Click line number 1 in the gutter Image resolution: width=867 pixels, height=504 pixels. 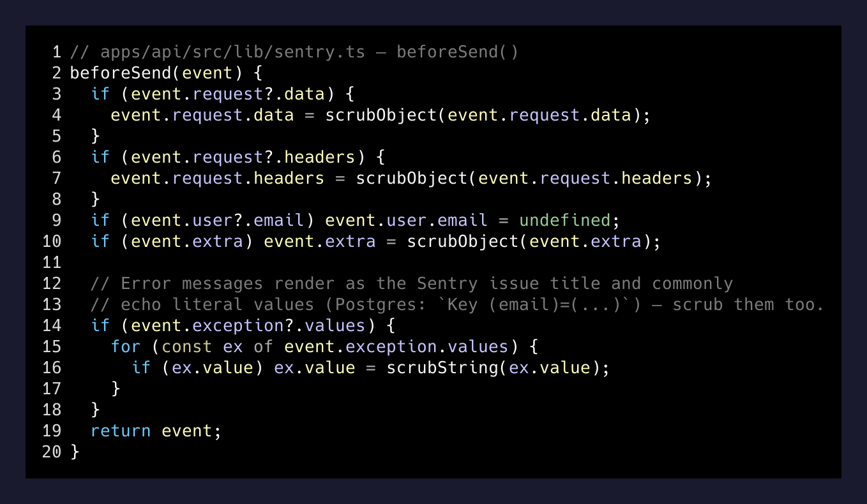(x=57, y=52)
